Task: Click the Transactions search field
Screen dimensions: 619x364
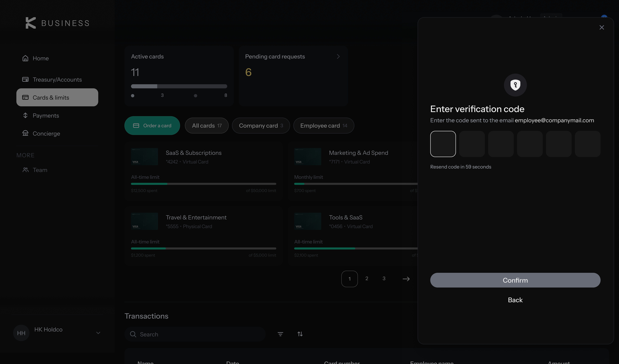Action: pos(195,334)
